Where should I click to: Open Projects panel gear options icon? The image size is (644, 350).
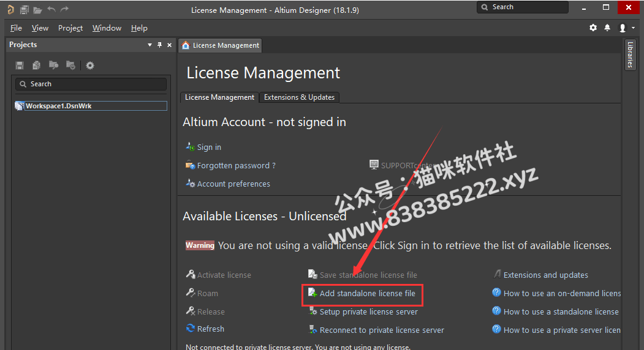(x=90, y=65)
